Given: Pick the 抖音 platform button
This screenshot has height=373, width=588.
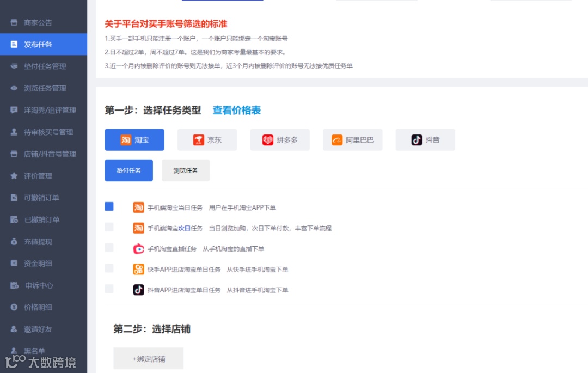Looking at the screenshot, I should (425, 140).
